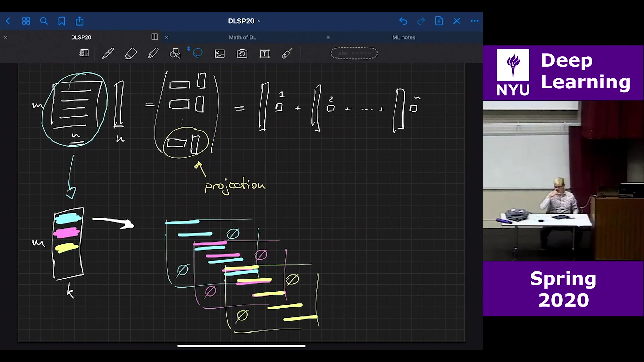Select the Shapes tool
The height and width of the screenshot is (362, 644).
tap(175, 54)
